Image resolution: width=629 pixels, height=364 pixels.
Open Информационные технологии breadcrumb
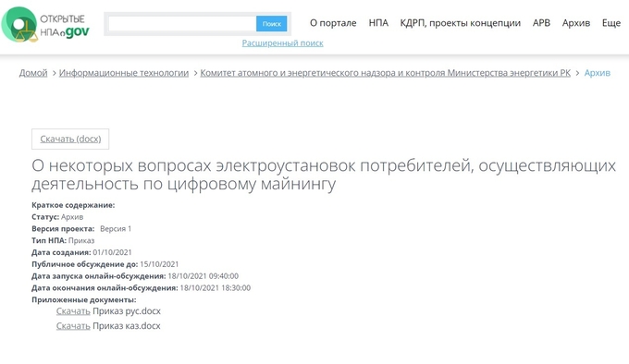[x=124, y=73]
